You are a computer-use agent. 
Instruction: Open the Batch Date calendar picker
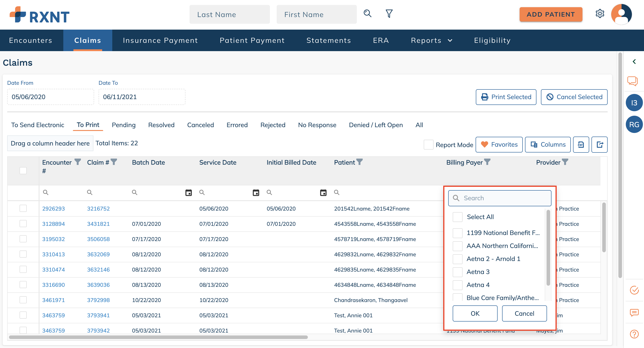(x=188, y=192)
